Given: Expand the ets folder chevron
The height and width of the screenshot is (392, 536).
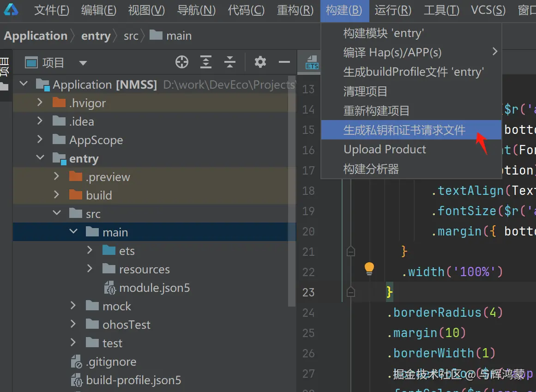Looking at the screenshot, I should [x=90, y=250].
